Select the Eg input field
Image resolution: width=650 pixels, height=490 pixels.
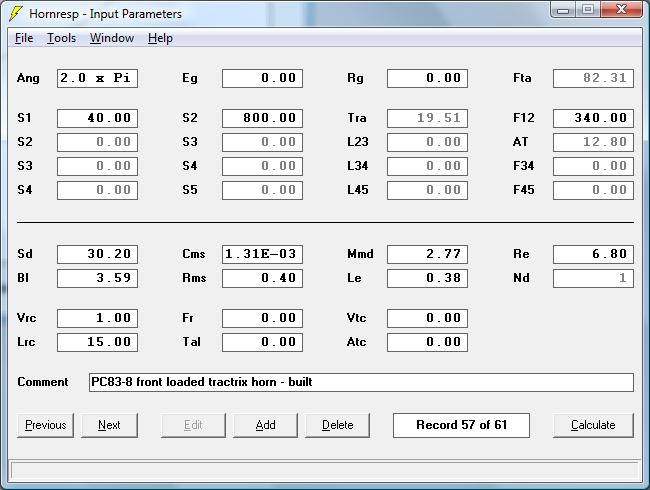point(262,78)
